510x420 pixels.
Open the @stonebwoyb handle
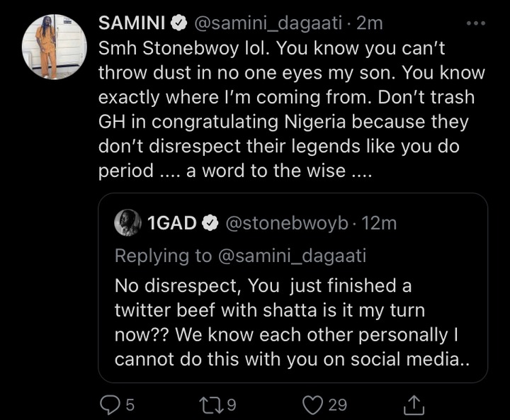[287, 224]
